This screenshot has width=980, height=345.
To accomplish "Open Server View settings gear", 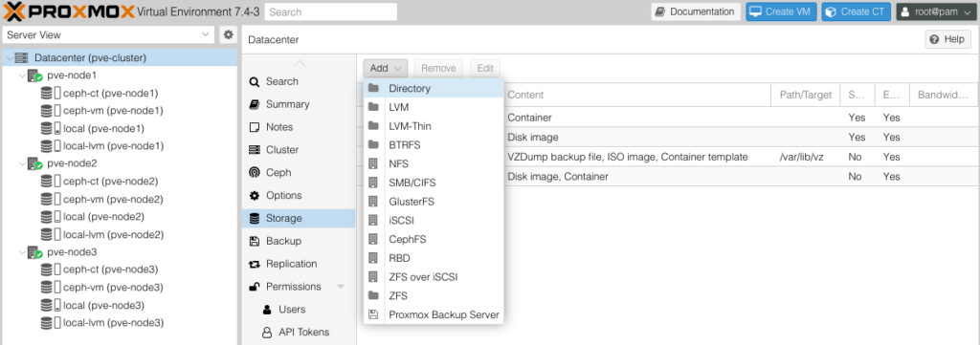I will (229, 35).
